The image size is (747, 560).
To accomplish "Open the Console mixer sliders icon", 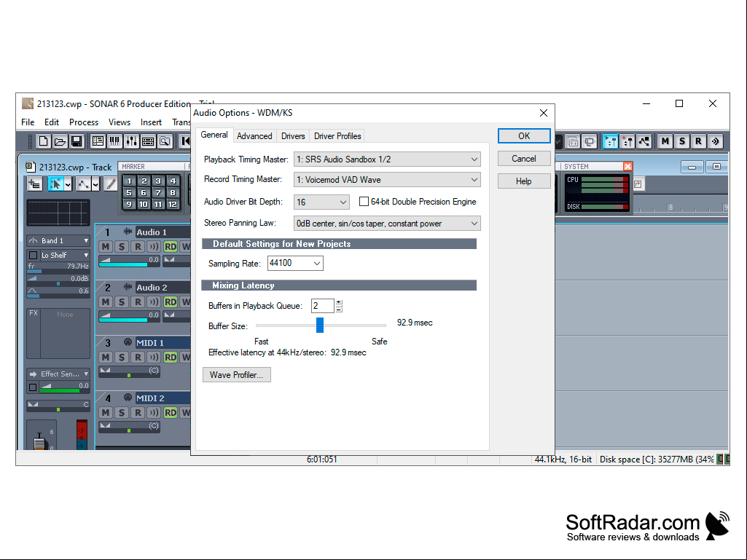I will coord(131,141).
